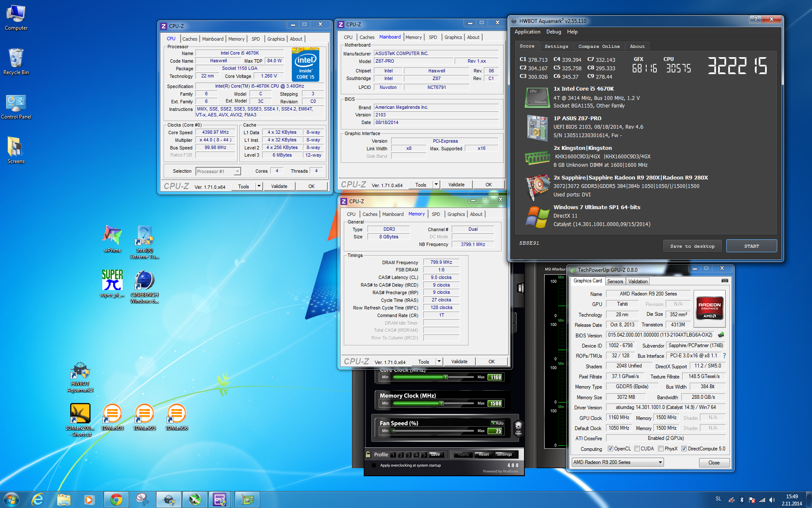The image size is (812, 508).
Task: Click Validate in CPU-Z Mainboard window
Action: coord(456,185)
